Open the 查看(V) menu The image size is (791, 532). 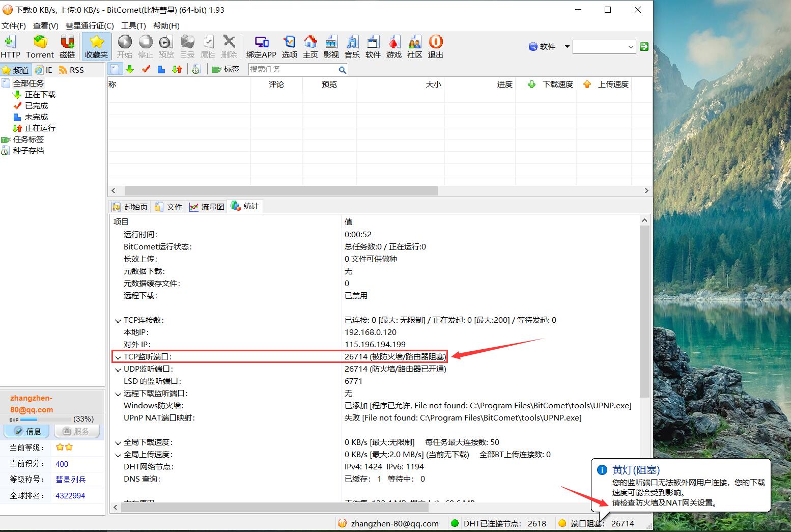click(x=46, y=25)
